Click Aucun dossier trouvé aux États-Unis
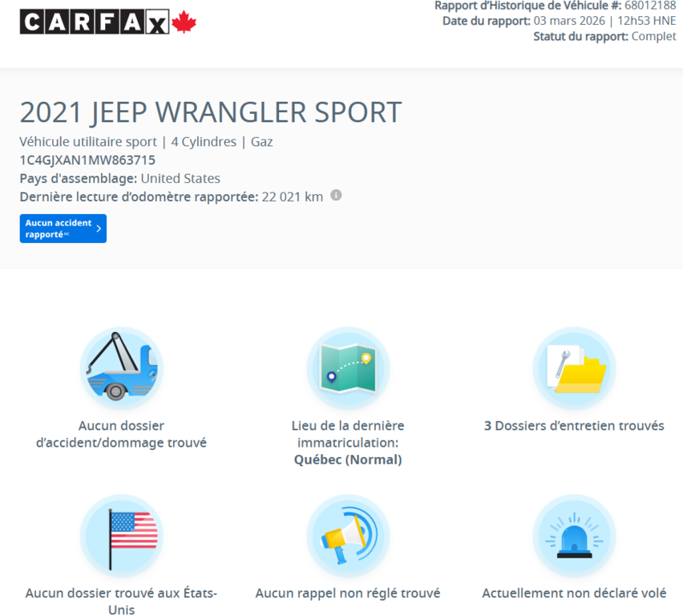Image resolution: width=683 pixels, height=616 pixels. [x=121, y=601]
